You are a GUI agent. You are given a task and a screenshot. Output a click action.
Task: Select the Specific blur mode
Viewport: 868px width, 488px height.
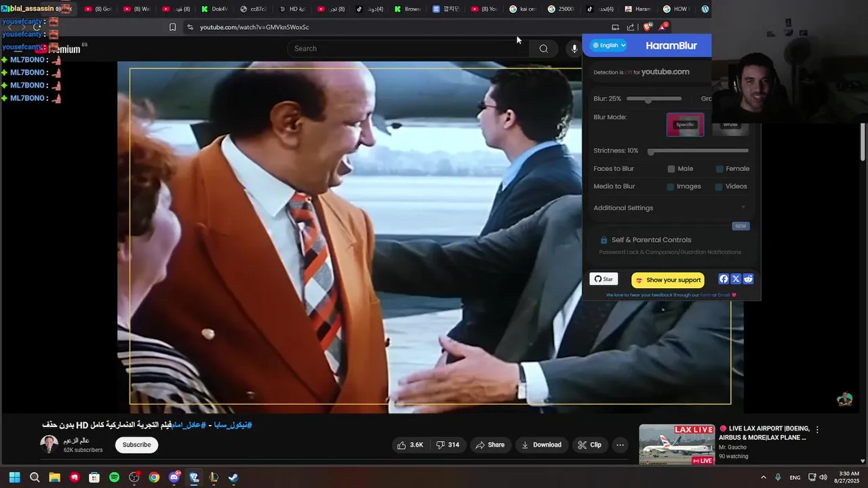pos(685,125)
